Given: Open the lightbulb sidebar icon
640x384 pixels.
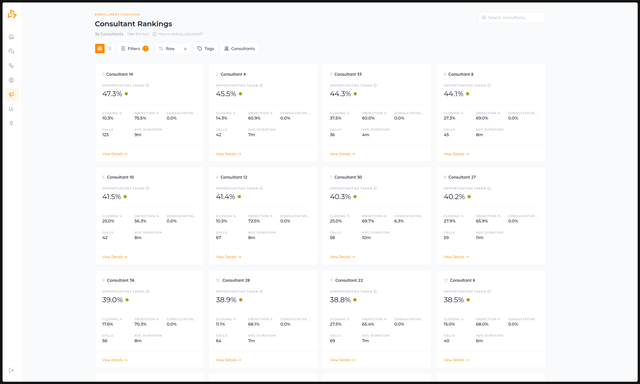Looking at the screenshot, I should 11,123.
